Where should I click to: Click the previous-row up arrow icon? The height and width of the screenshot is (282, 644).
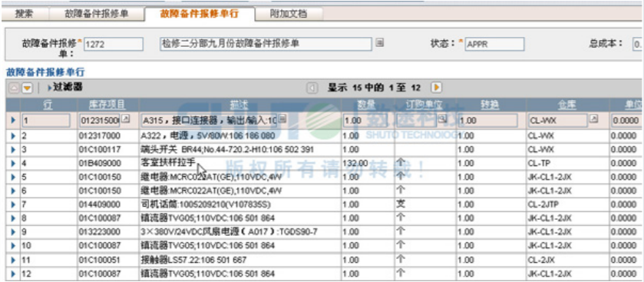(14, 88)
